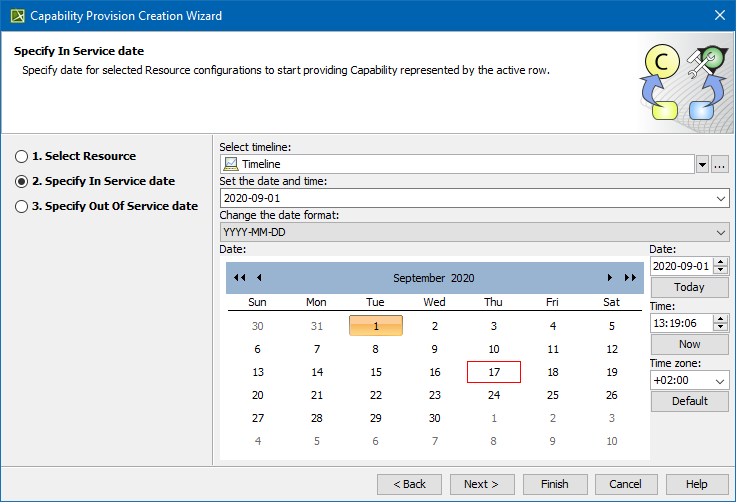
Task: Click the Next > button
Action: pos(481,484)
